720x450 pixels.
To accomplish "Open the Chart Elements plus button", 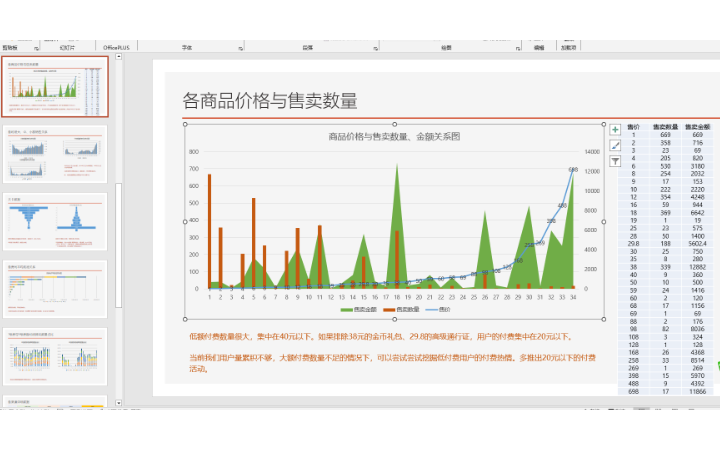I will click(x=615, y=130).
